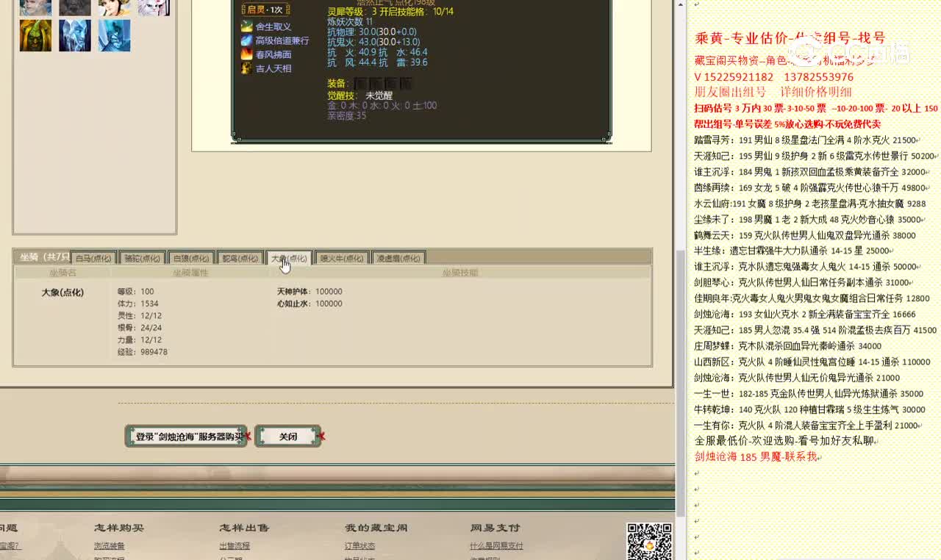Switch to the 凌虚猫(点化) mount tab

(398, 258)
